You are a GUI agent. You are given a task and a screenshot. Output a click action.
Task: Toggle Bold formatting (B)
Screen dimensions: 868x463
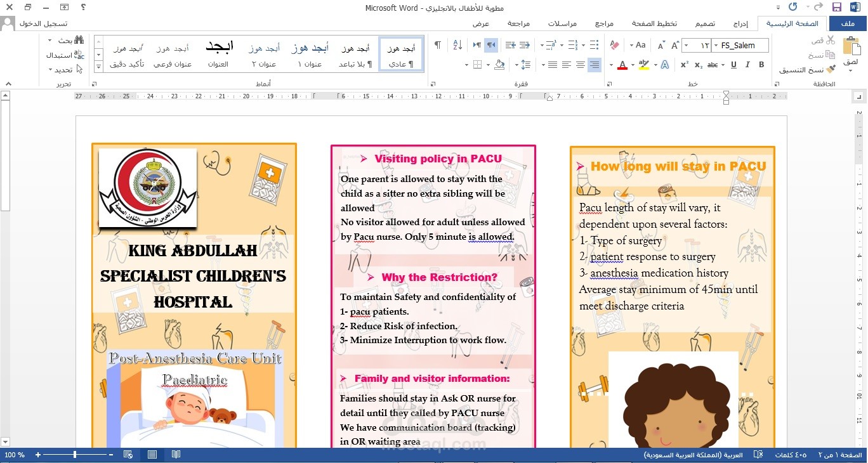point(761,65)
